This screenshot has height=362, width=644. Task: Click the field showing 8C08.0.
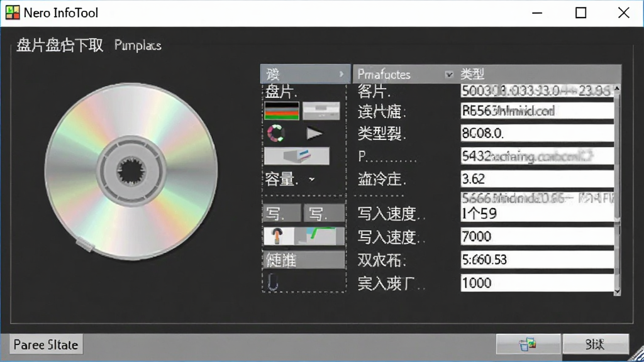[x=537, y=133]
